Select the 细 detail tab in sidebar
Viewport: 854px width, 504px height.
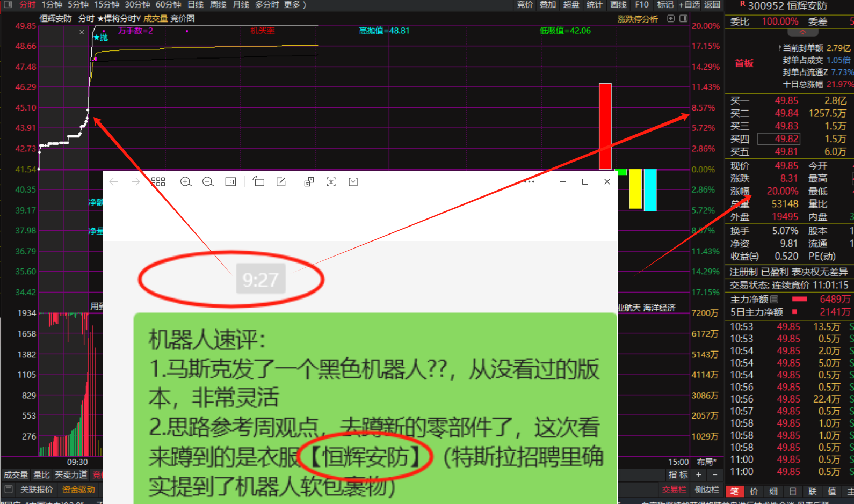tap(773, 491)
